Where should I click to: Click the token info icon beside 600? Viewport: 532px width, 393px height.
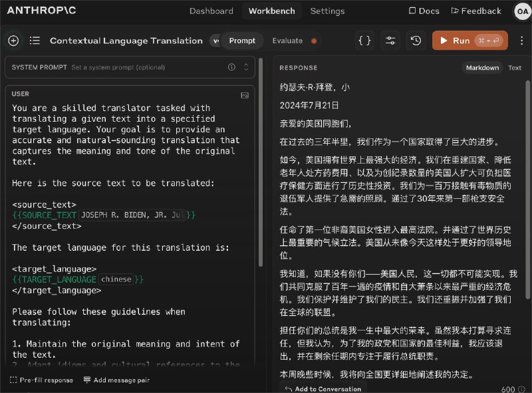coord(521,389)
